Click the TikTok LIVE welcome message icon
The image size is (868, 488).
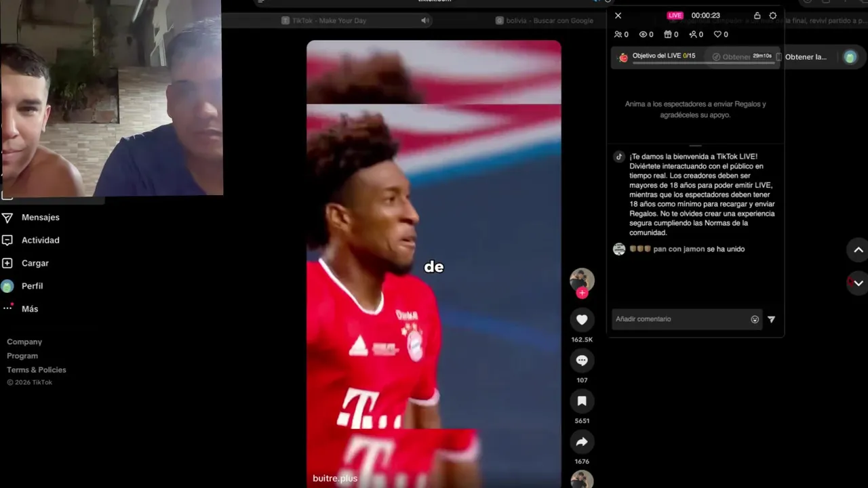(x=619, y=157)
